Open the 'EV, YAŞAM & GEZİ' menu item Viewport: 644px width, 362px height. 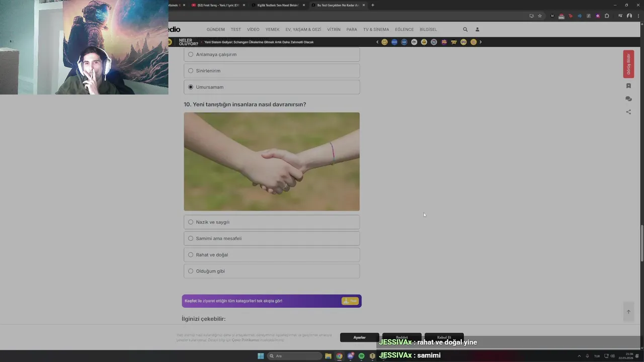[x=303, y=30]
